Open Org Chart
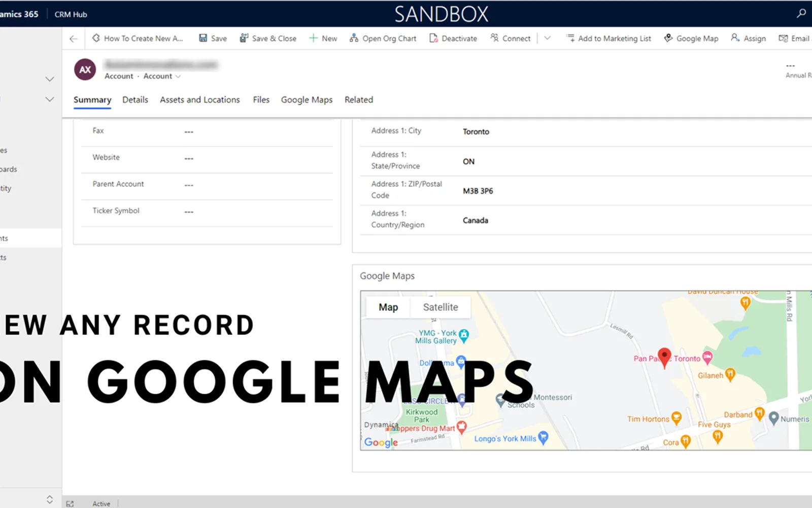The width and height of the screenshot is (812, 508). click(x=383, y=39)
